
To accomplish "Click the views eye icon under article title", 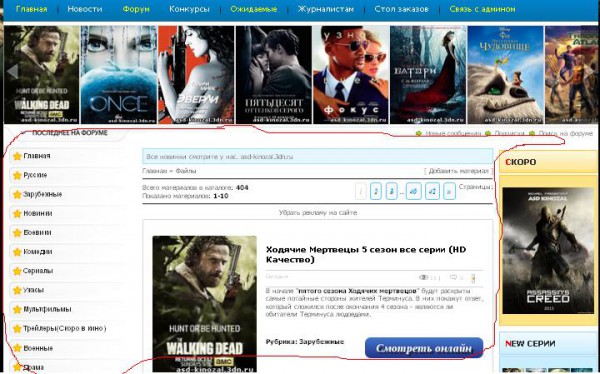I will [423, 277].
